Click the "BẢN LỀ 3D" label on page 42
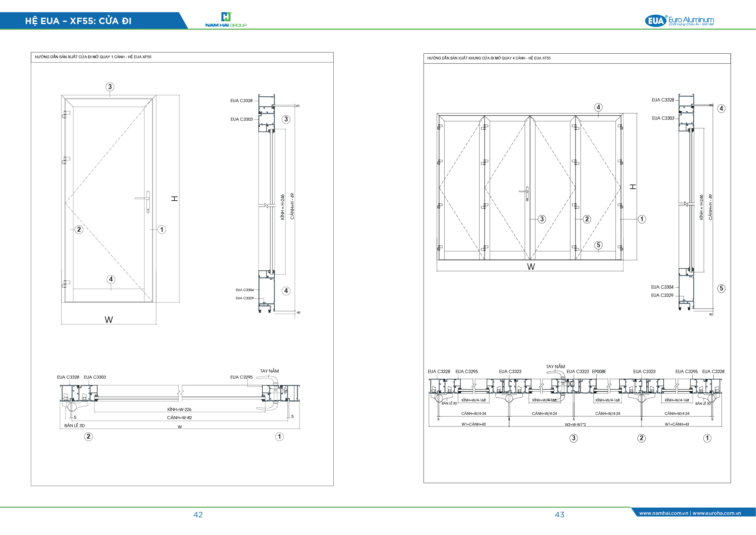This screenshot has width=756, height=535. [x=74, y=426]
